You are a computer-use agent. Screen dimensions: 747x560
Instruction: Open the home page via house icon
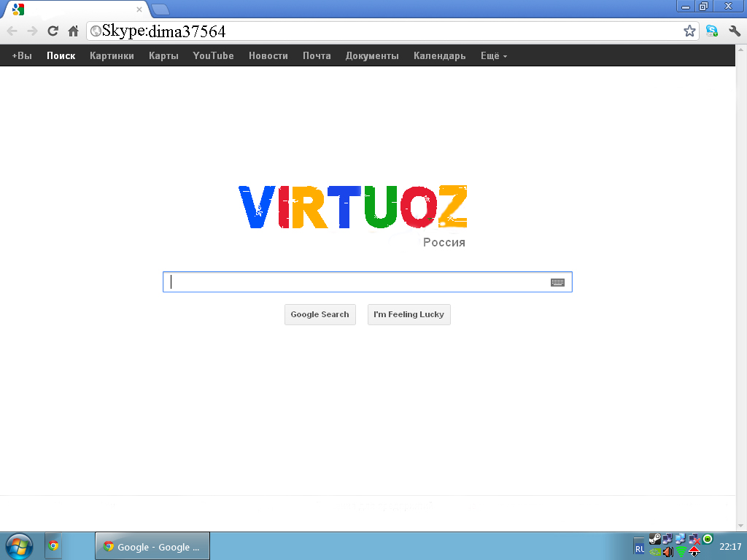(x=73, y=31)
